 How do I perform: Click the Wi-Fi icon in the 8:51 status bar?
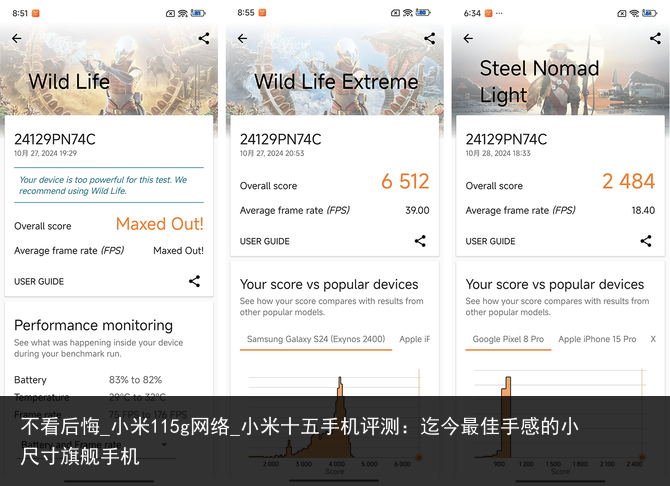click(183, 13)
